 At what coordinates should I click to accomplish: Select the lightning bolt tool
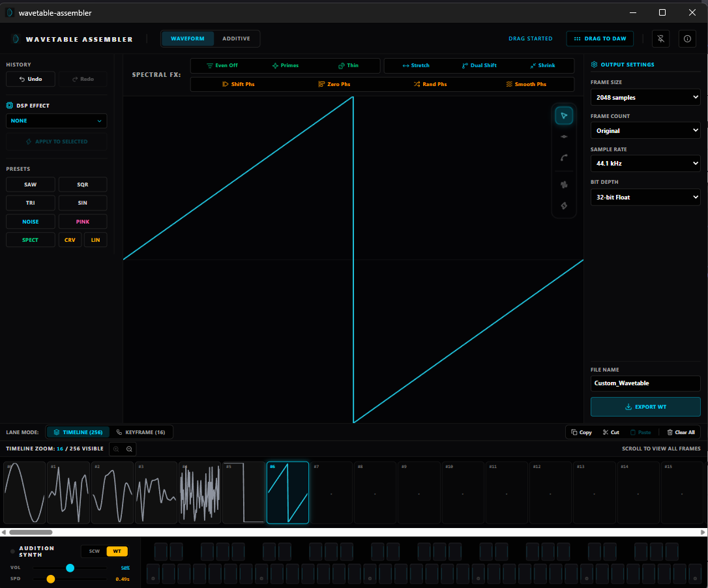563,206
